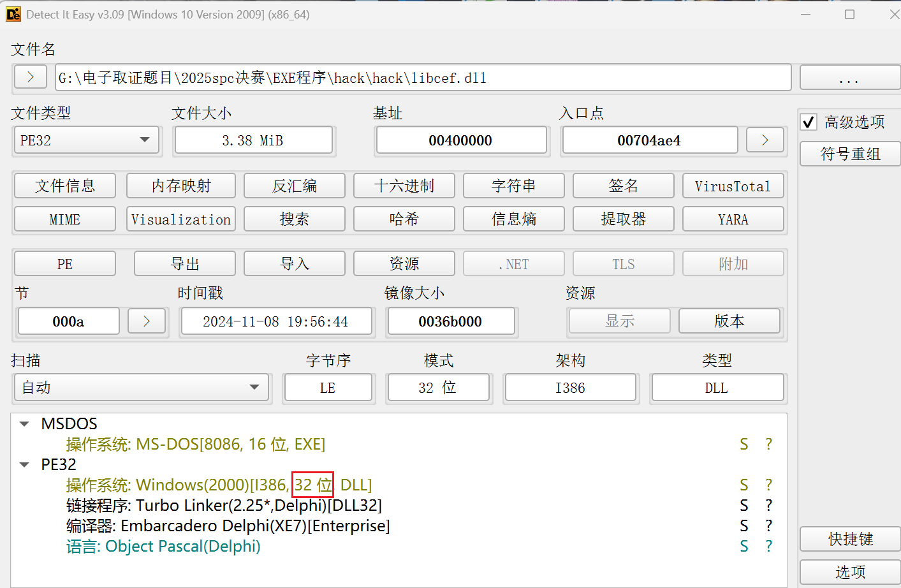Click the file path input field
This screenshot has width=901, height=588.
(x=423, y=78)
